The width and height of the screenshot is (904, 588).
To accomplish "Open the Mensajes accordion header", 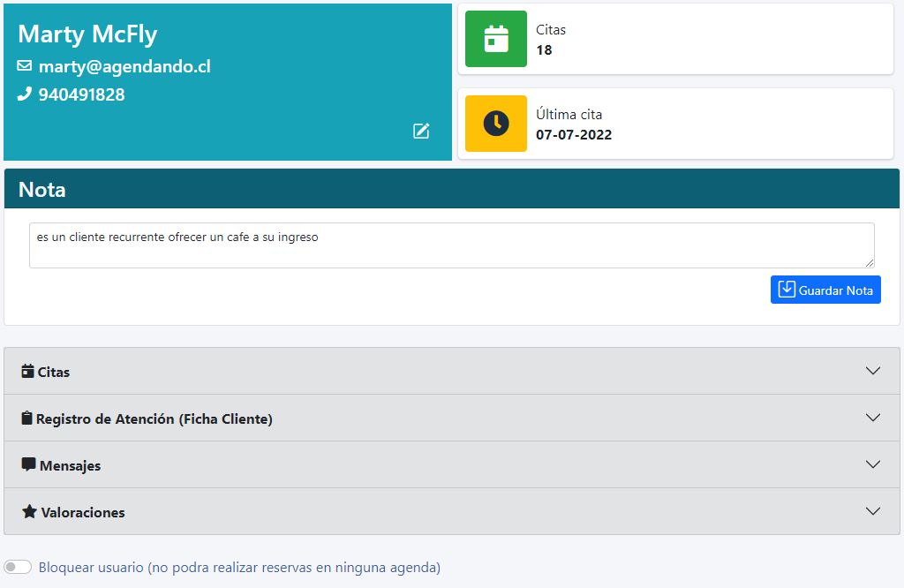I will [441, 465].
